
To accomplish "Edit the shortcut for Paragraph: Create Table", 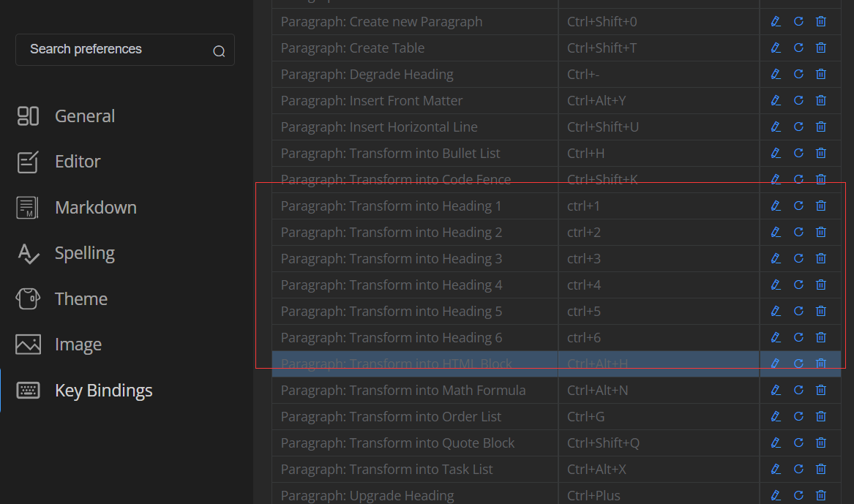I will tap(776, 48).
